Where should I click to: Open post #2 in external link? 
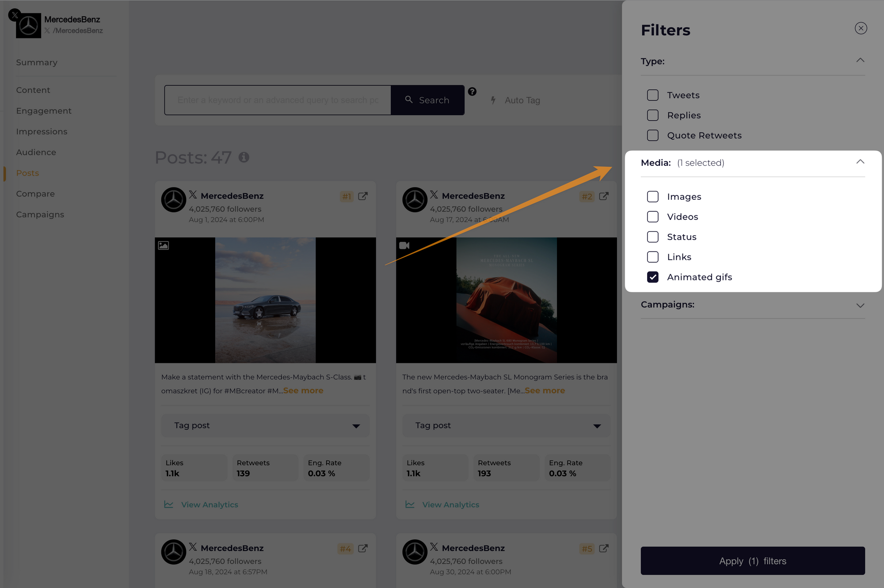[x=604, y=196]
